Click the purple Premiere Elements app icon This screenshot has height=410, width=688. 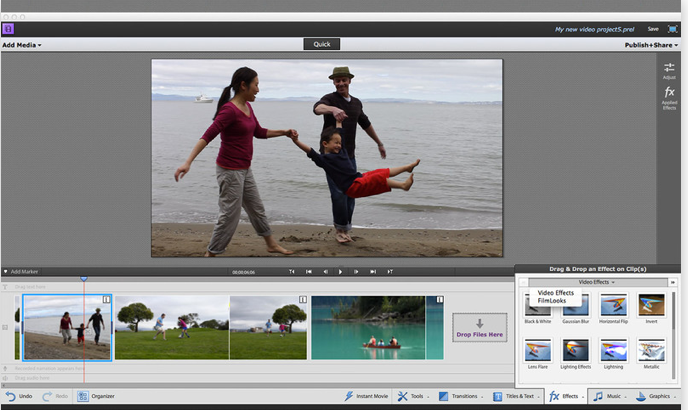click(8, 29)
